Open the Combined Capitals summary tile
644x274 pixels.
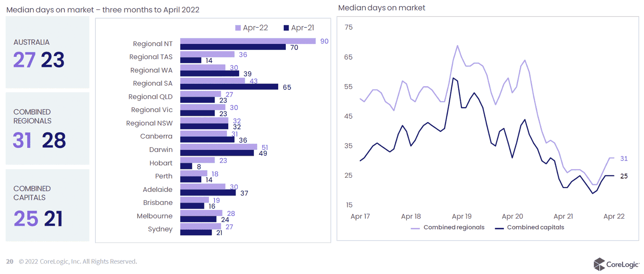[x=47, y=205]
